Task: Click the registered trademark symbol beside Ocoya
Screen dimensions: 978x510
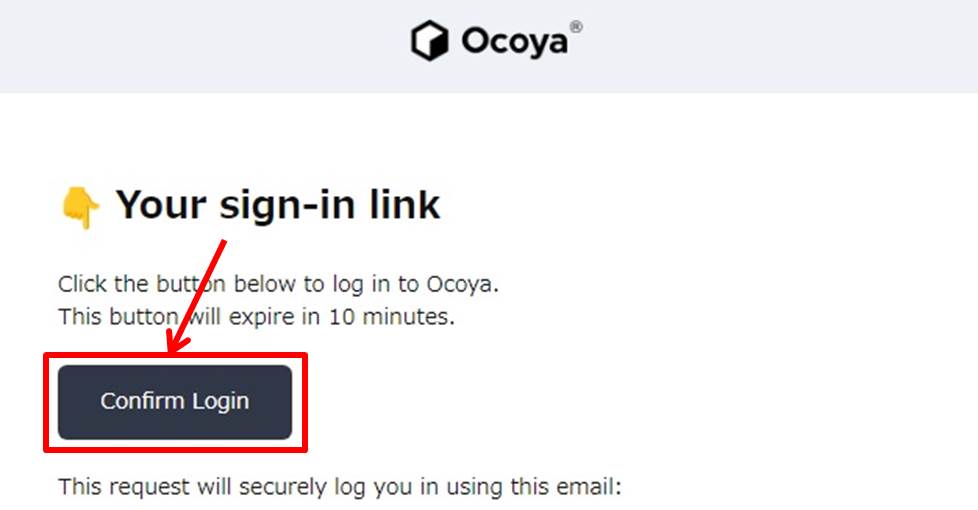Action: coord(576,27)
